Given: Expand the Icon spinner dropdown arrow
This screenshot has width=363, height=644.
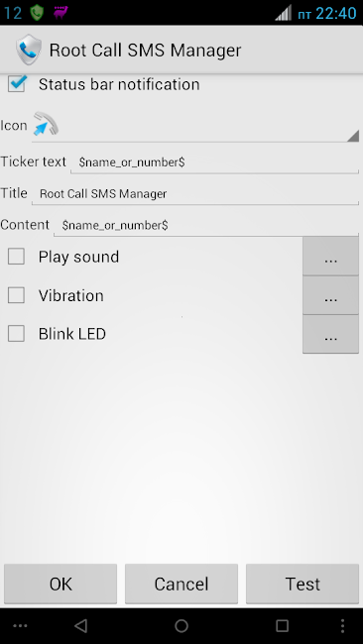Looking at the screenshot, I should [353, 136].
